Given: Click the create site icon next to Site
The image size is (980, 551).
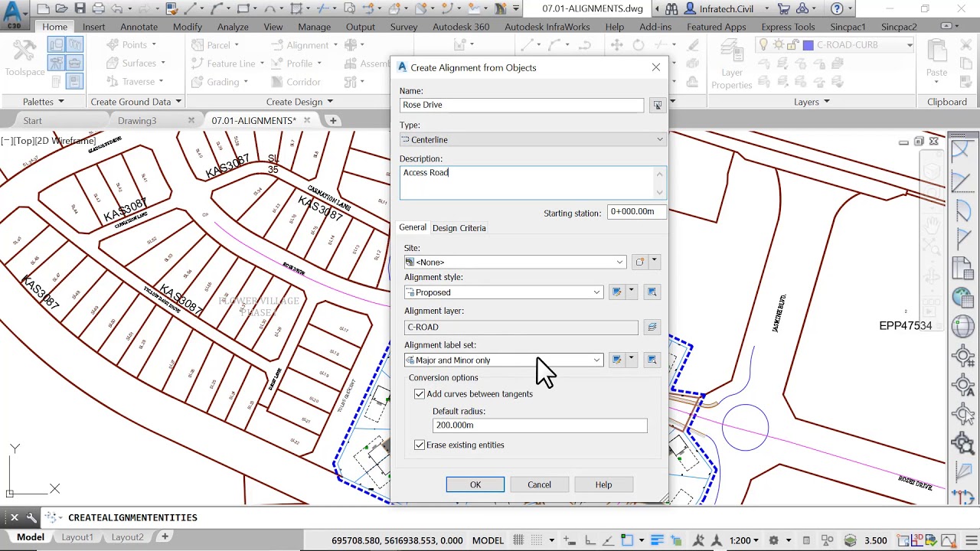Looking at the screenshot, I should 640,262.
